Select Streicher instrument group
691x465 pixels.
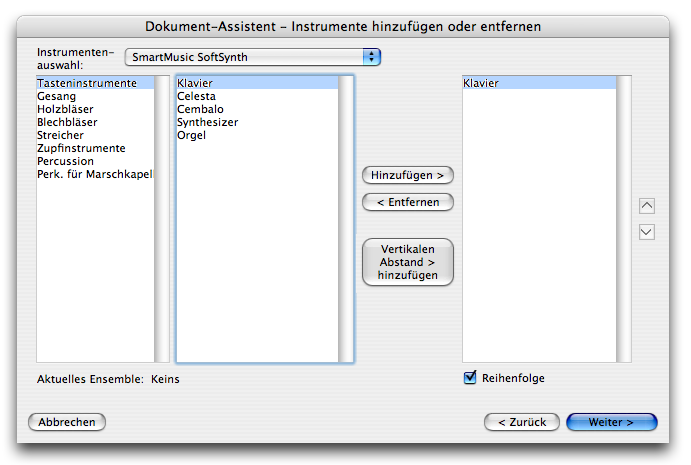pyautogui.click(x=61, y=135)
